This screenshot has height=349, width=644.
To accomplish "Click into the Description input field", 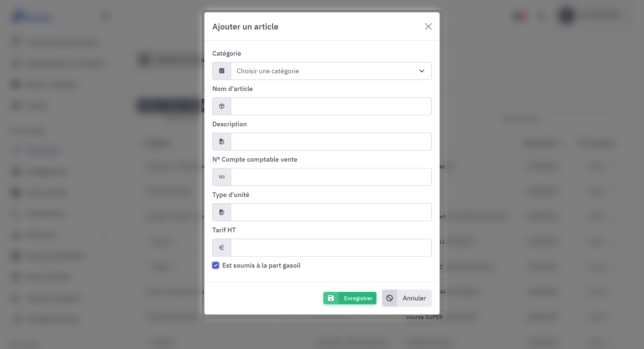I will (331, 142).
